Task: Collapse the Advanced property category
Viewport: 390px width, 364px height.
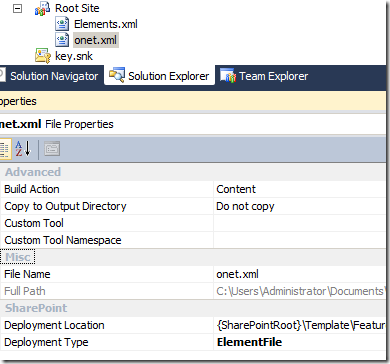Action: (33, 172)
